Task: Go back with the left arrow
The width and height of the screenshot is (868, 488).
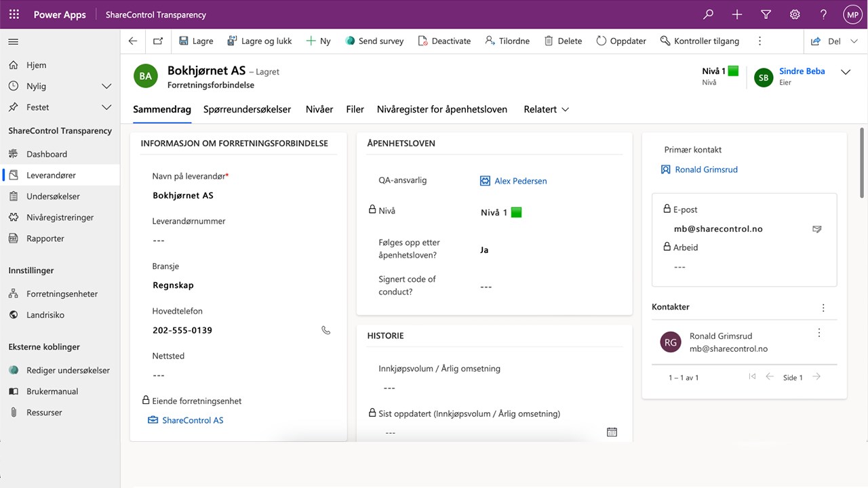Action: click(x=133, y=41)
